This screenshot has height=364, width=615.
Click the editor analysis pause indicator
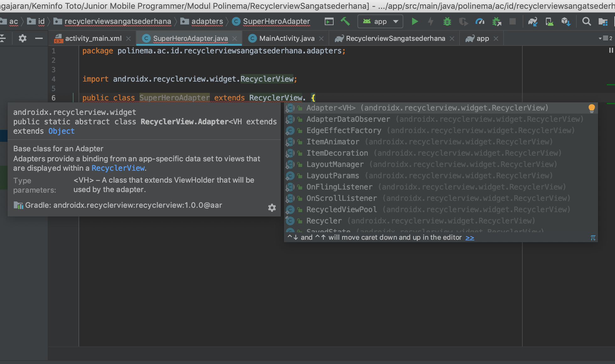coord(611,50)
